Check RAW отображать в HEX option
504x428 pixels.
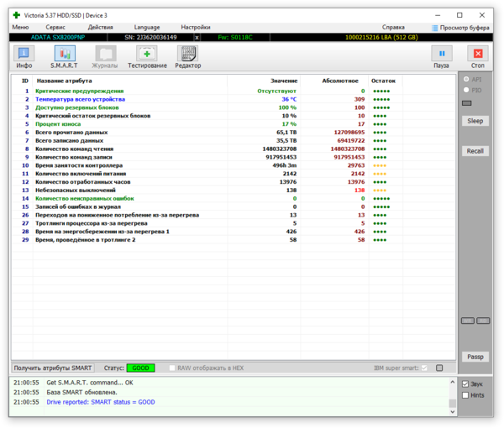172,368
